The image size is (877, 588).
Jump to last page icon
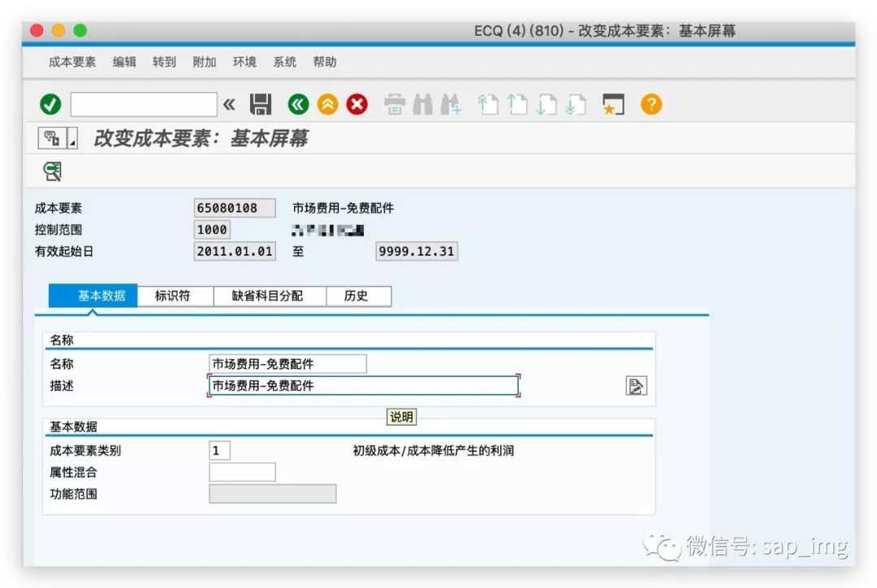click(576, 105)
